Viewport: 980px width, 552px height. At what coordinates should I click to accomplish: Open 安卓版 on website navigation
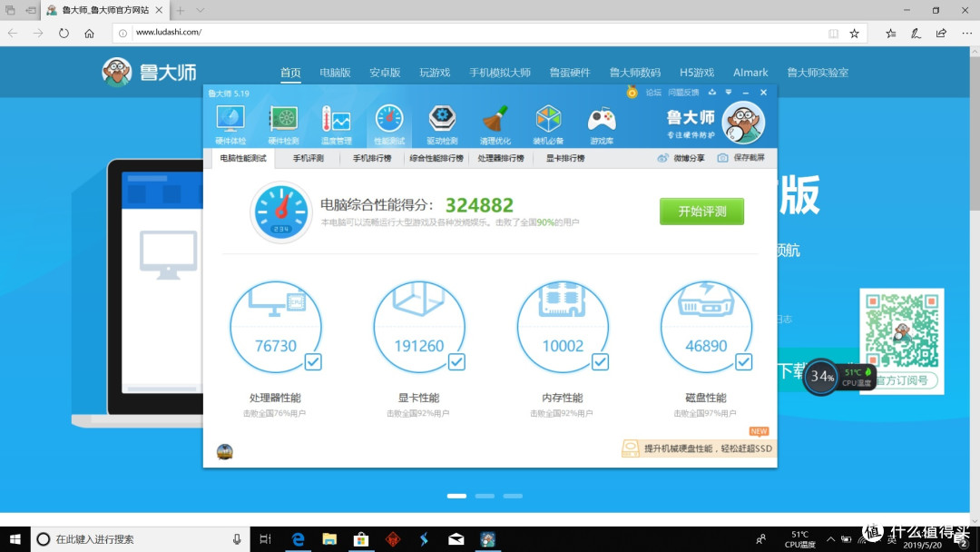coord(385,73)
